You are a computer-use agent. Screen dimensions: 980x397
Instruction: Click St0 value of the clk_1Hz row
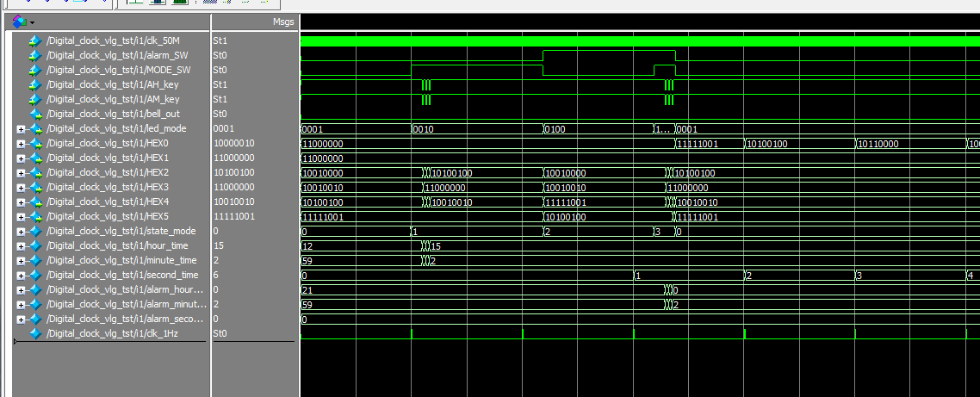click(x=220, y=334)
